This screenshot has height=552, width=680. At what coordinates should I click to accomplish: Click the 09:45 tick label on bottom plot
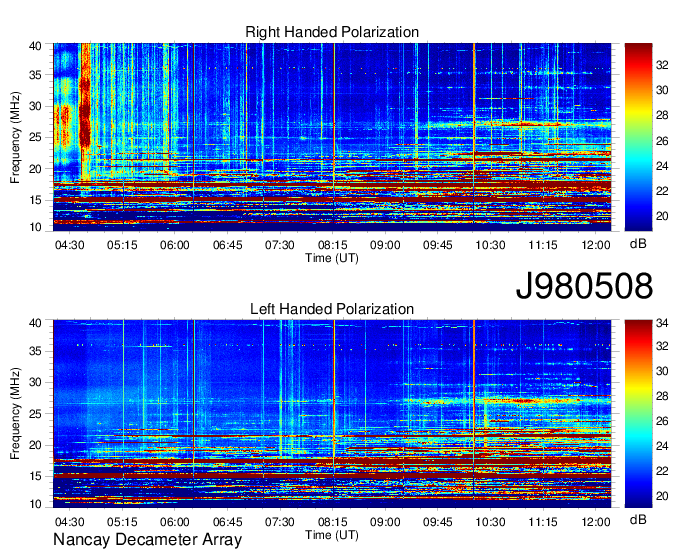[x=438, y=522]
